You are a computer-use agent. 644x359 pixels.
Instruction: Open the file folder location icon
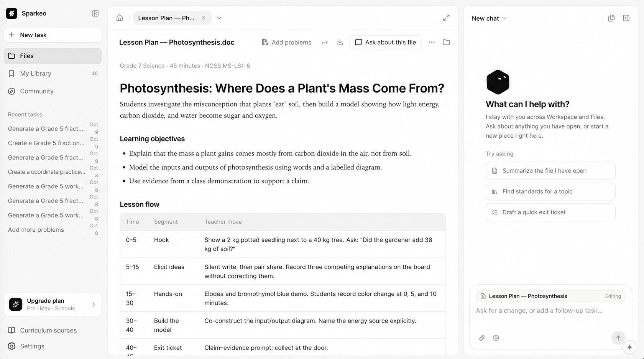tap(446, 42)
